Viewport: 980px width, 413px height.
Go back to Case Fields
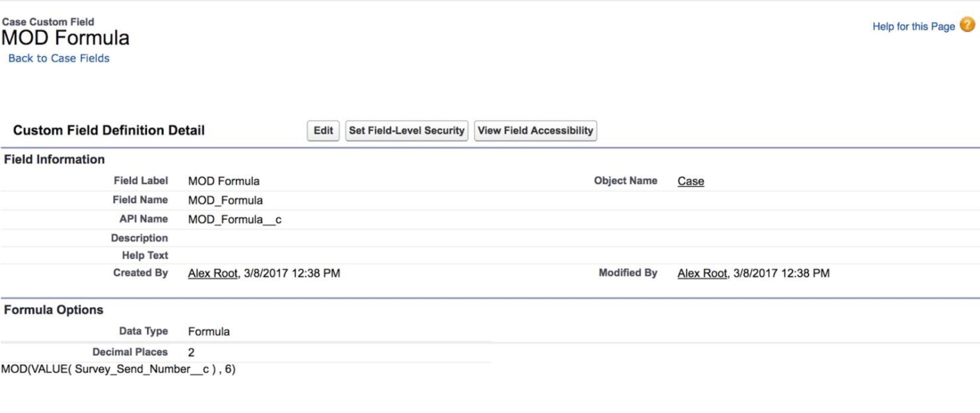click(59, 58)
